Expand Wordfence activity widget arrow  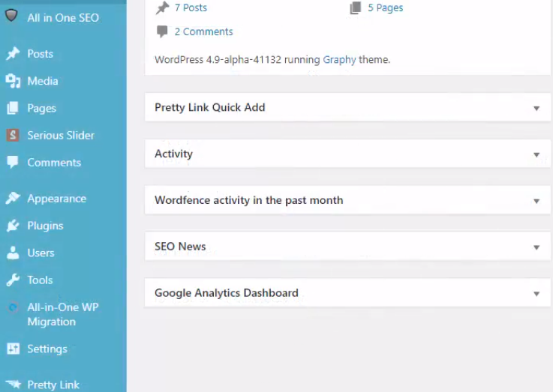click(x=536, y=201)
